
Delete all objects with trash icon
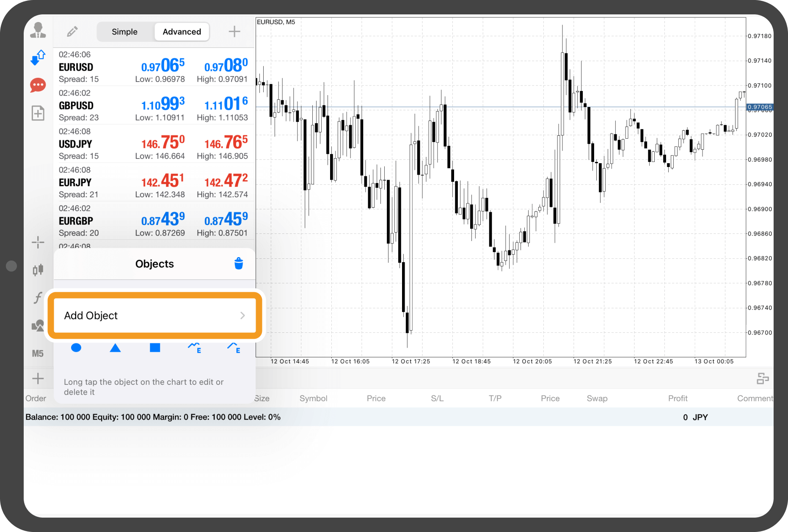pos(239,263)
